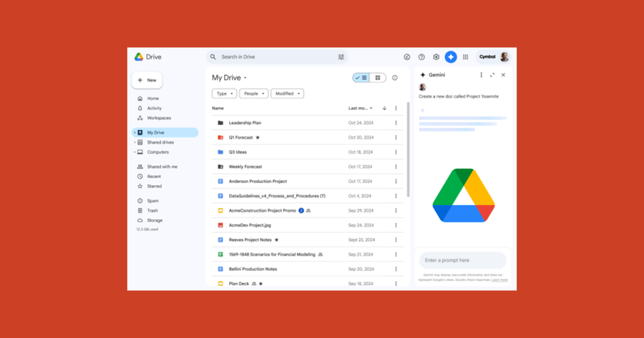Screen dimensions: 644x338
Task: Expand Shared drives tree in sidebar
Action: [x=135, y=142]
